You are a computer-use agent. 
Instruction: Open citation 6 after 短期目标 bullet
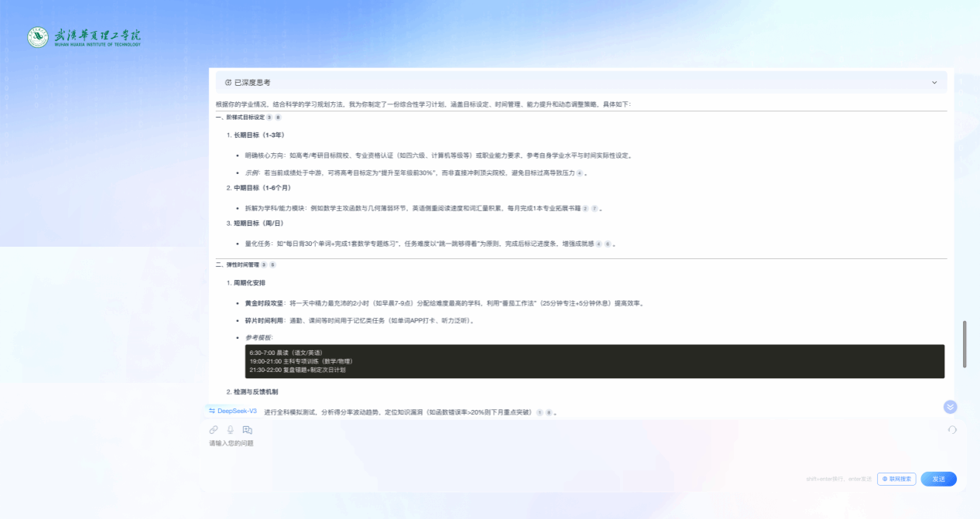(608, 244)
